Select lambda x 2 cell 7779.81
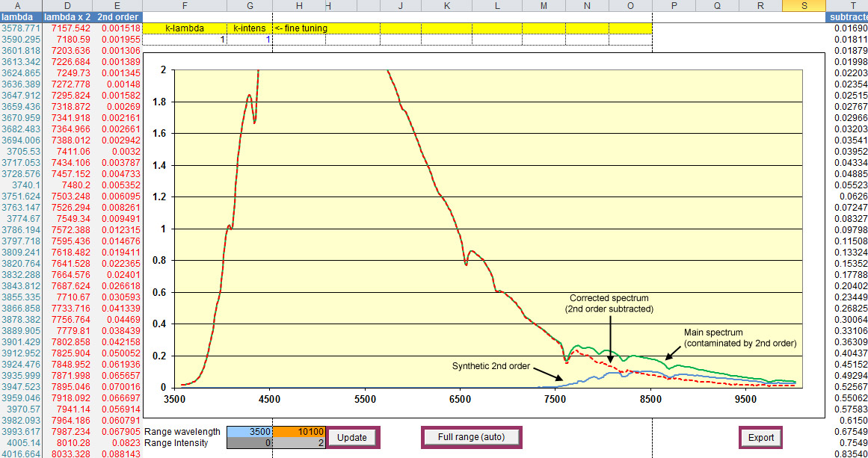This screenshot has width=868, height=458. pos(67,330)
